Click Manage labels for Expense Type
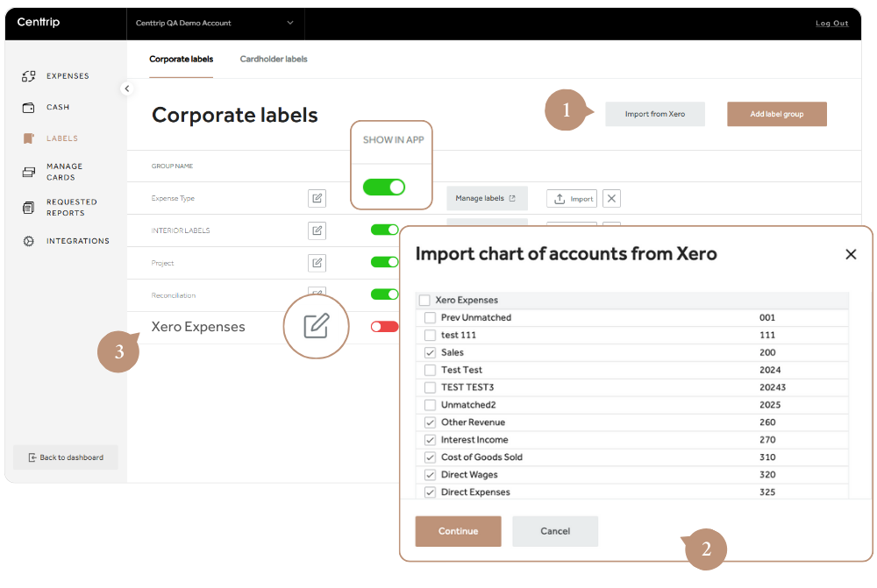 click(487, 198)
